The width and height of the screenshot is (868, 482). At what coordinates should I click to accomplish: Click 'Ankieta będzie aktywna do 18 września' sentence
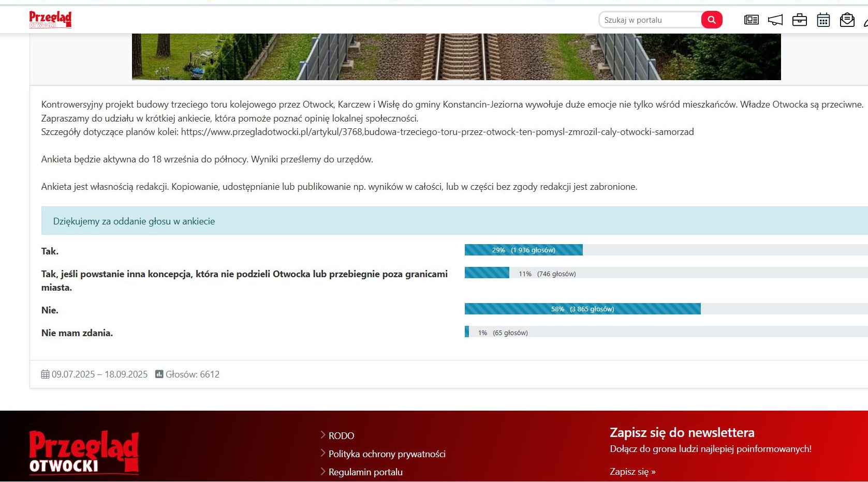click(x=207, y=159)
